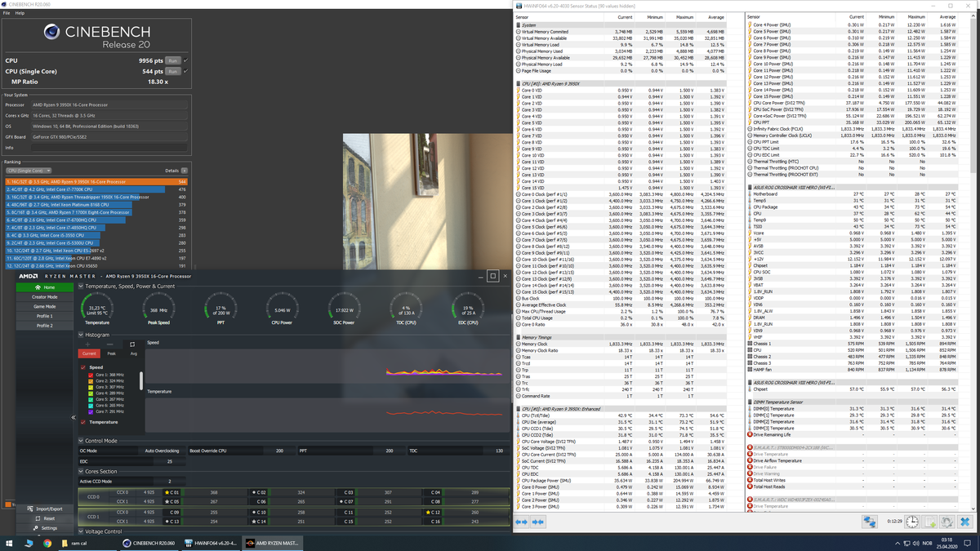Switch to Creator Mode in Ryzen Master
Screen dimensions: 980x551
(x=45, y=297)
